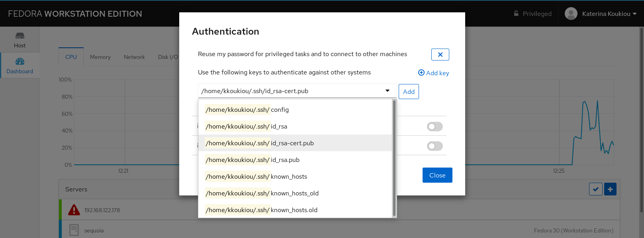
Task: Click the Privileged unlock icon
Action: (516, 14)
